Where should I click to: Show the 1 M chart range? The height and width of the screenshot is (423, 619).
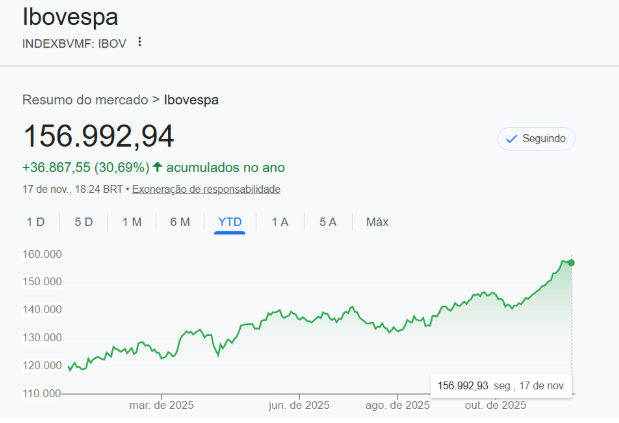click(131, 222)
